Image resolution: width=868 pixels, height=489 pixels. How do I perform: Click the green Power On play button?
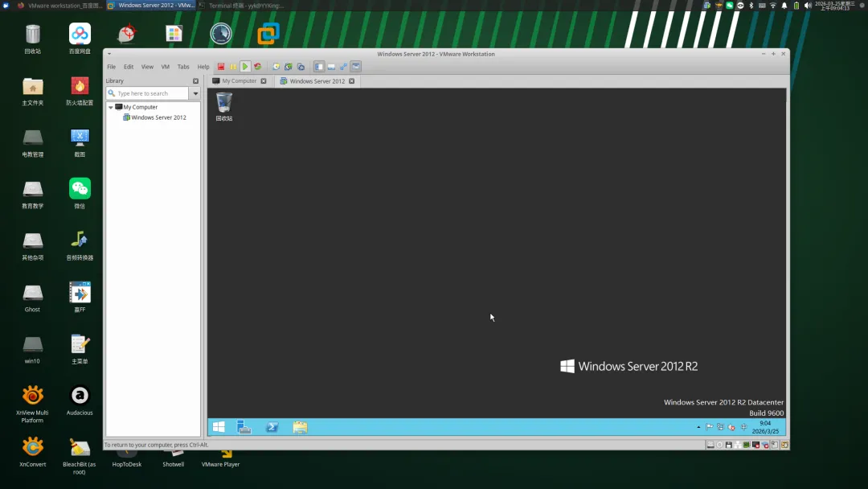[x=245, y=67]
